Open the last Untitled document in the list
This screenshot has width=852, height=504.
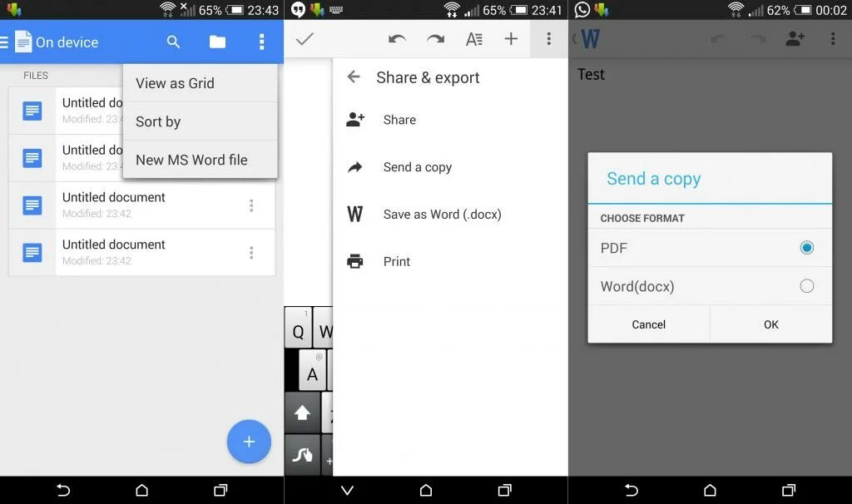141,253
